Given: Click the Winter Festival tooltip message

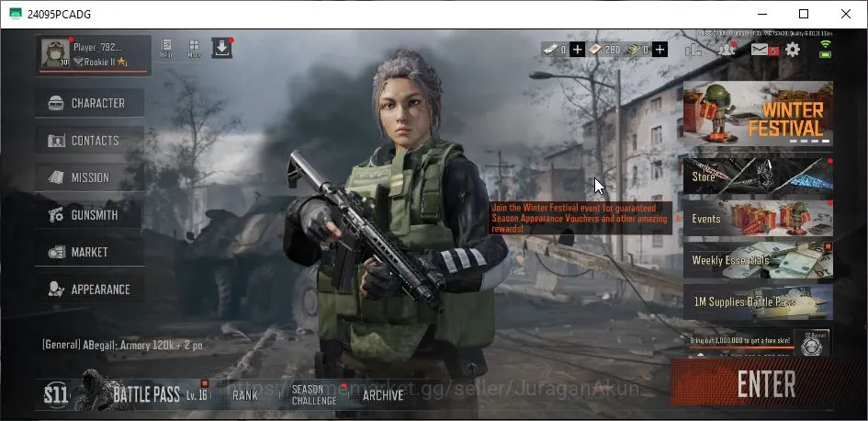Looking at the screenshot, I should (x=581, y=218).
